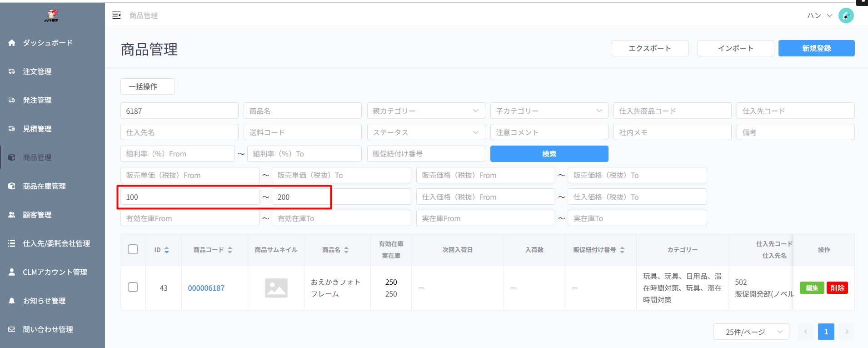Expand the 子カテゴリー dropdown
The width and height of the screenshot is (868, 348).
point(549,111)
